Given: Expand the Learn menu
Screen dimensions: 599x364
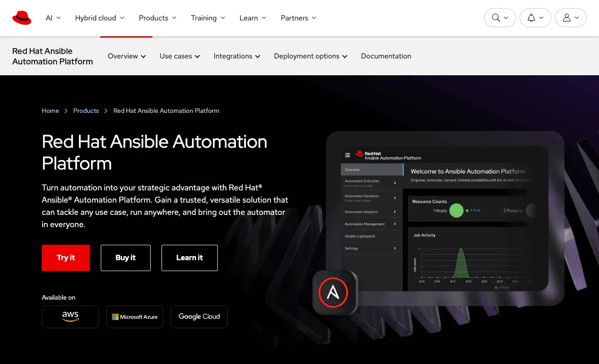Looking at the screenshot, I should [253, 18].
